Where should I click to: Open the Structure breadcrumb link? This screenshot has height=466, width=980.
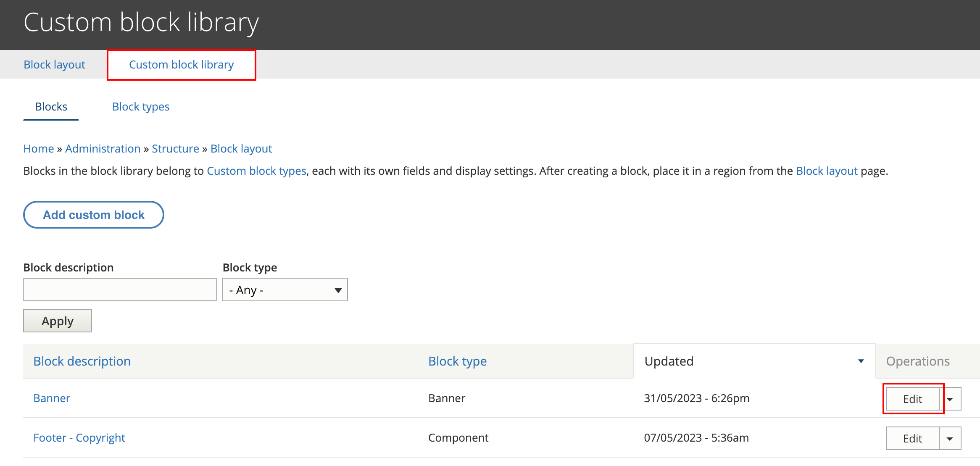coord(175,149)
